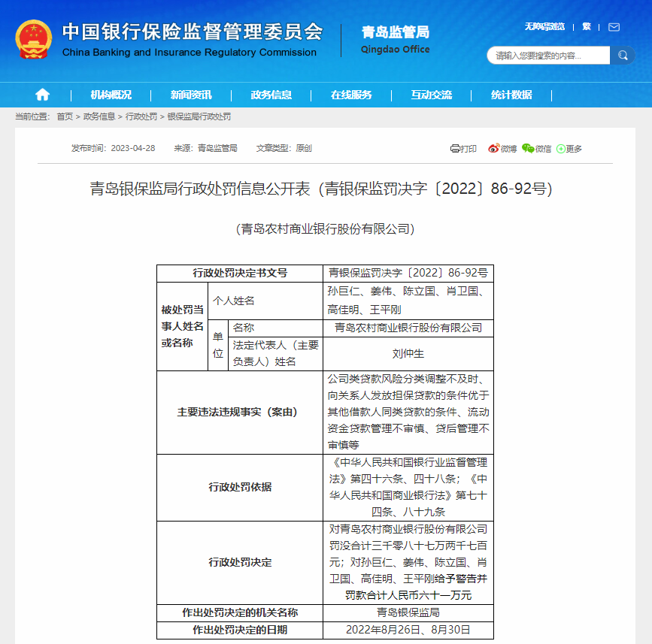Expand the 在线服务 navigation menu
The height and width of the screenshot is (644, 652).
click(351, 95)
